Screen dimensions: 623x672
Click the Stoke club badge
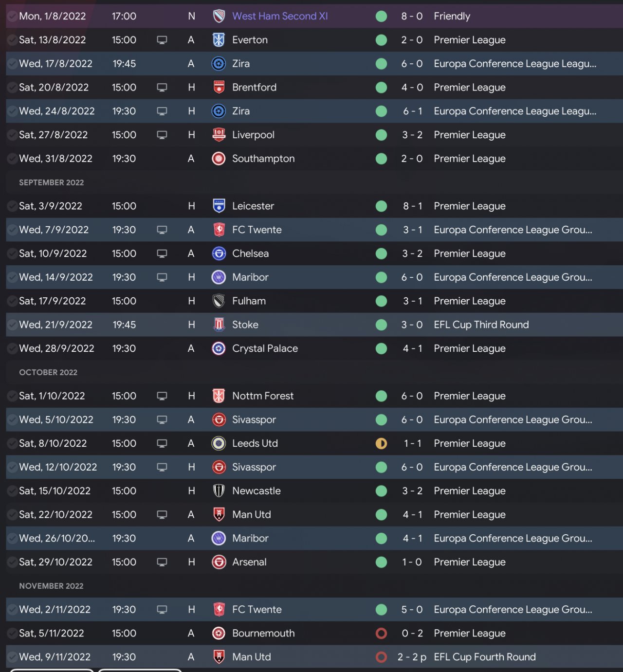click(219, 325)
